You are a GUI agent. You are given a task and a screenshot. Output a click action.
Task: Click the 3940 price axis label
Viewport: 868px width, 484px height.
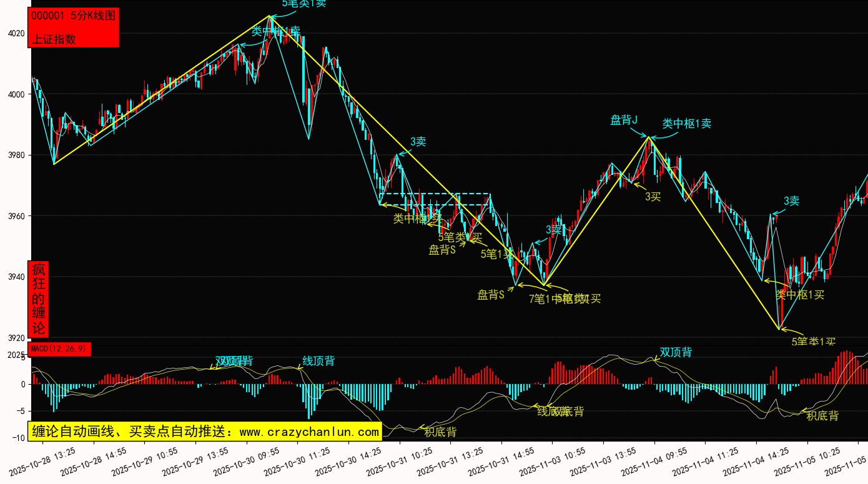(x=16, y=277)
